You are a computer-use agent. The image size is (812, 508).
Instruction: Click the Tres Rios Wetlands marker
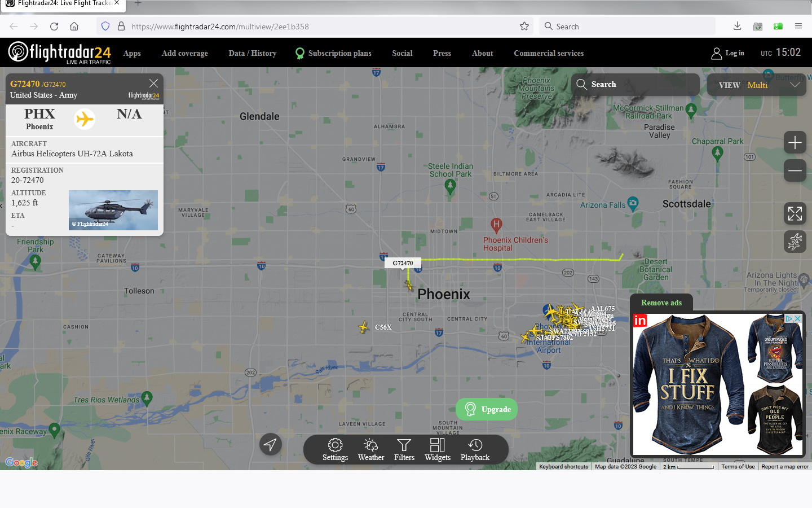[x=147, y=398]
